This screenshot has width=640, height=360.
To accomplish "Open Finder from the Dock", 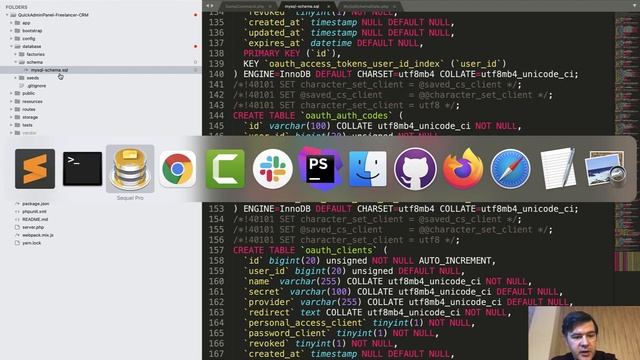I will pos(368,169).
